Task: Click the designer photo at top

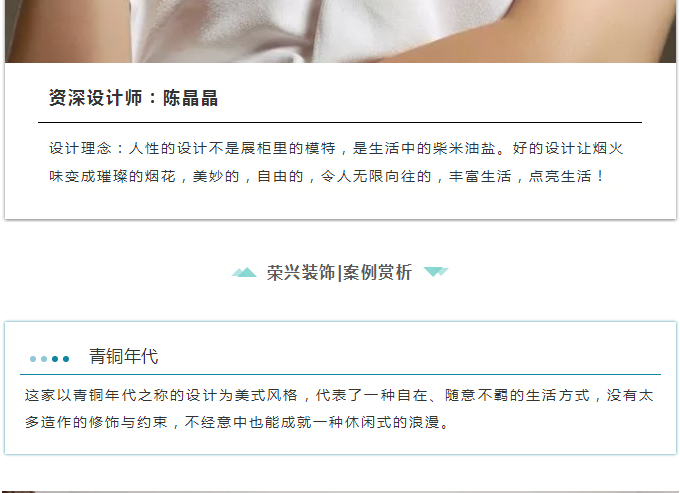Action: click(340, 31)
